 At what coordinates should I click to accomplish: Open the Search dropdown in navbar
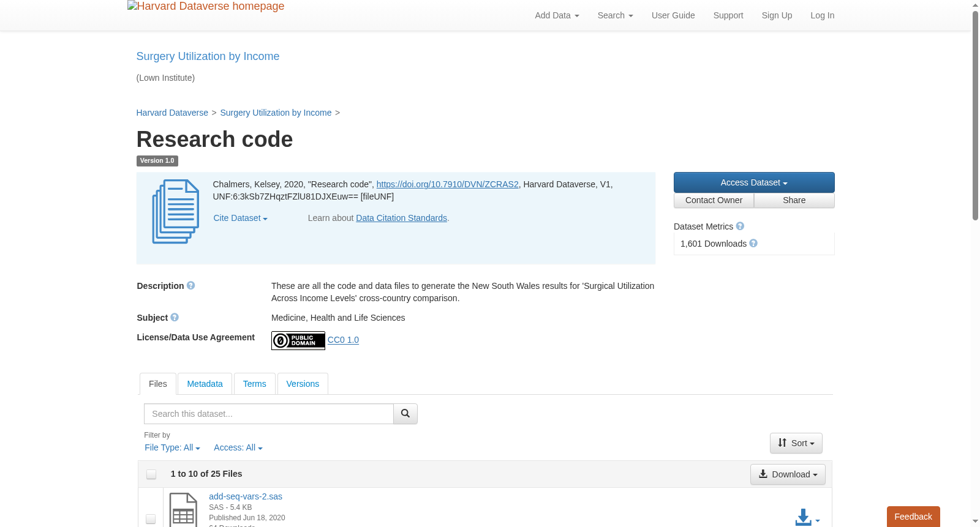tap(615, 15)
